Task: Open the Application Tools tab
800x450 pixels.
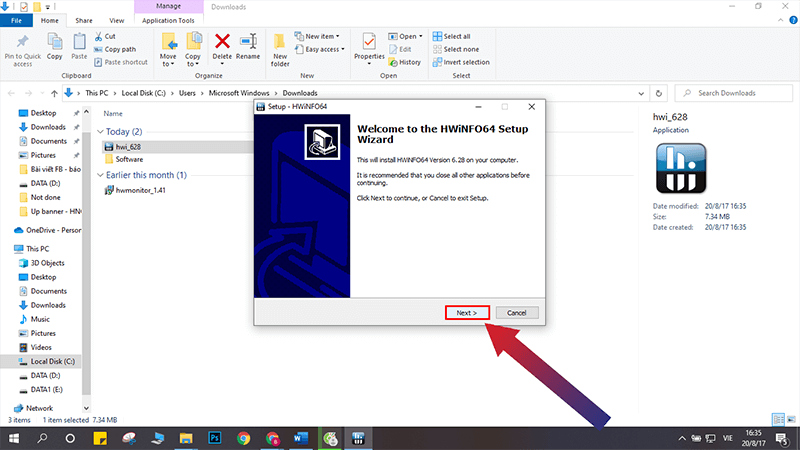Action: 168,20
